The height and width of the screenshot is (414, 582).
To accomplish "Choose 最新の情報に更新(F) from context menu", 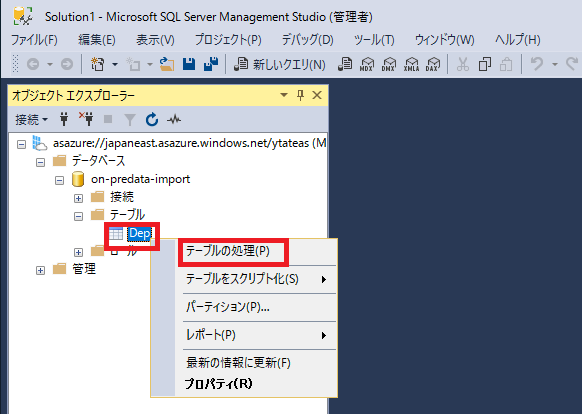I will point(256,363).
